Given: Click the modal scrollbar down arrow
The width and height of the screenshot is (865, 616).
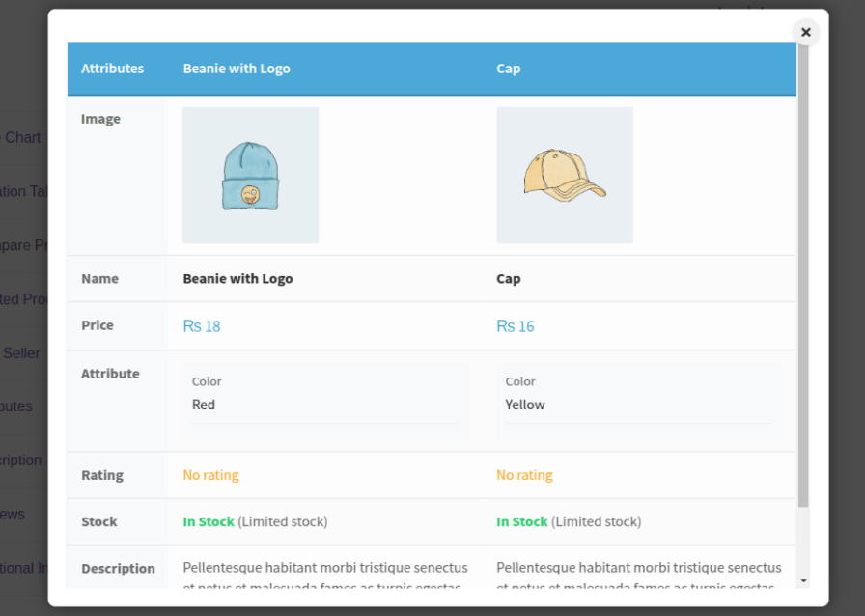Looking at the screenshot, I should click(803, 580).
